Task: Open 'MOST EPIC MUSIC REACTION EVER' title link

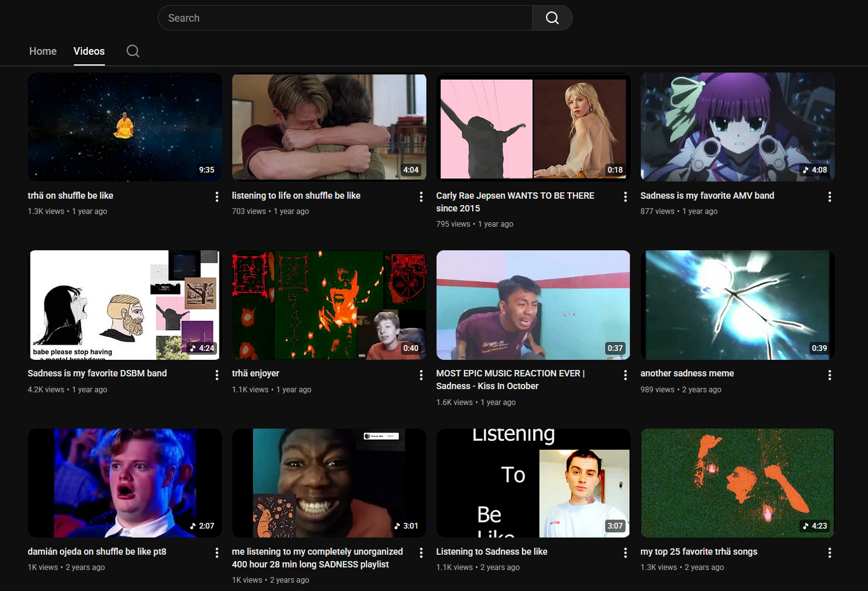Action: point(510,380)
